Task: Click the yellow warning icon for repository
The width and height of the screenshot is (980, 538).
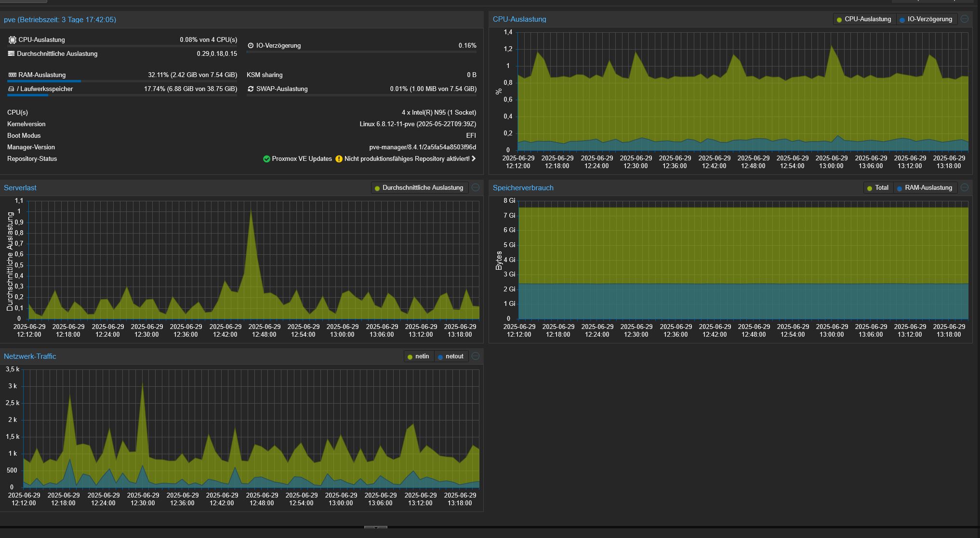Action: tap(339, 159)
